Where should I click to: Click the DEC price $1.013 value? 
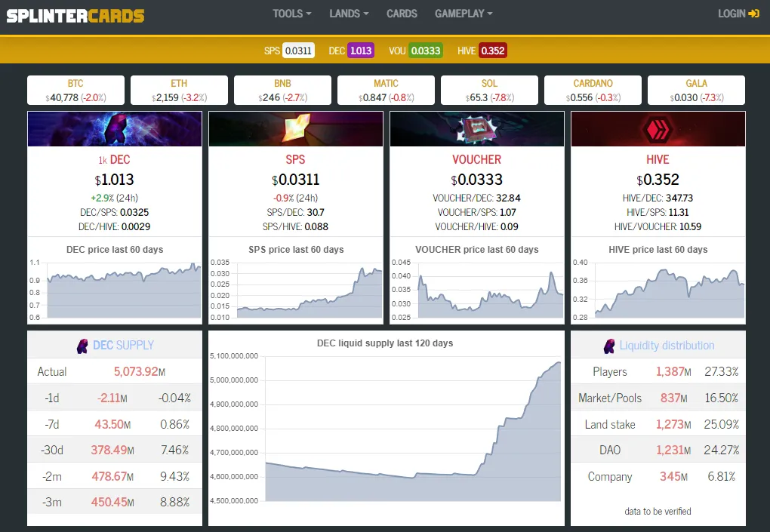[114, 180]
